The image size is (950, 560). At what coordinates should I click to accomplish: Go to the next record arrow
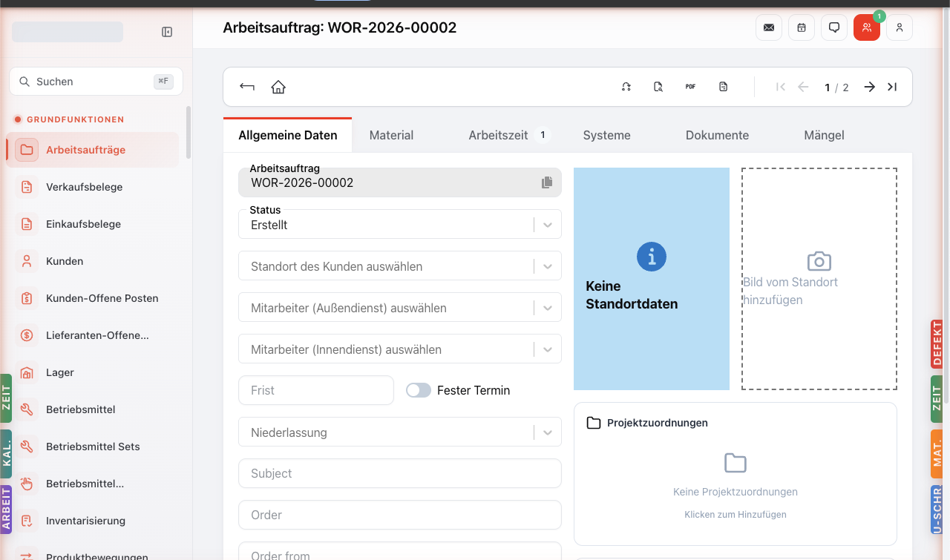pos(870,87)
